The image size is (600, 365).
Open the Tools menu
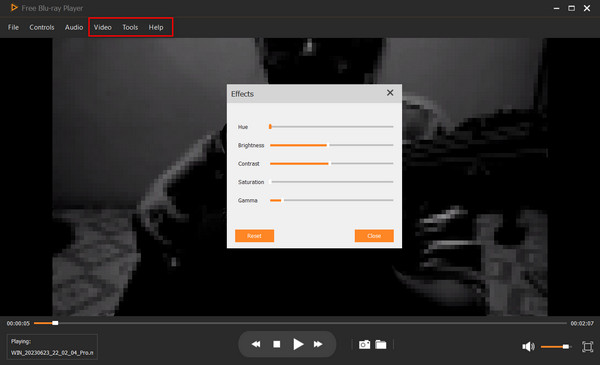tap(130, 28)
